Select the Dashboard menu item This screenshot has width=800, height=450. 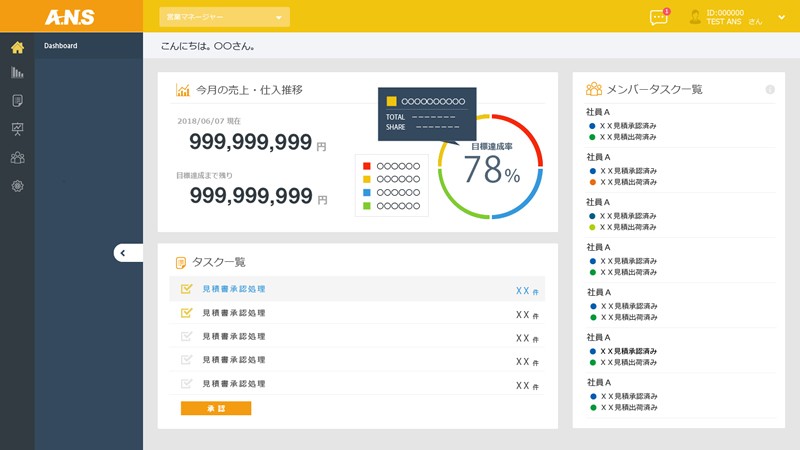61,46
